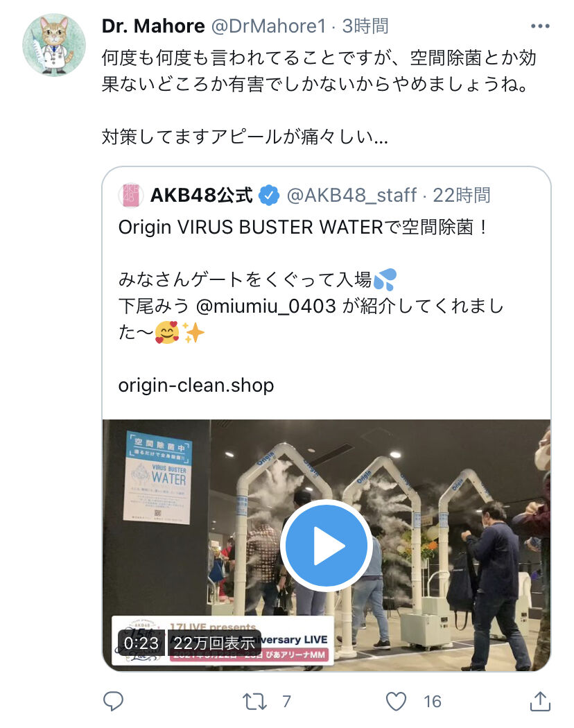The height and width of the screenshot is (728, 574).
Task: Retweet using the arrows icon
Action: pyautogui.click(x=254, y=702)
